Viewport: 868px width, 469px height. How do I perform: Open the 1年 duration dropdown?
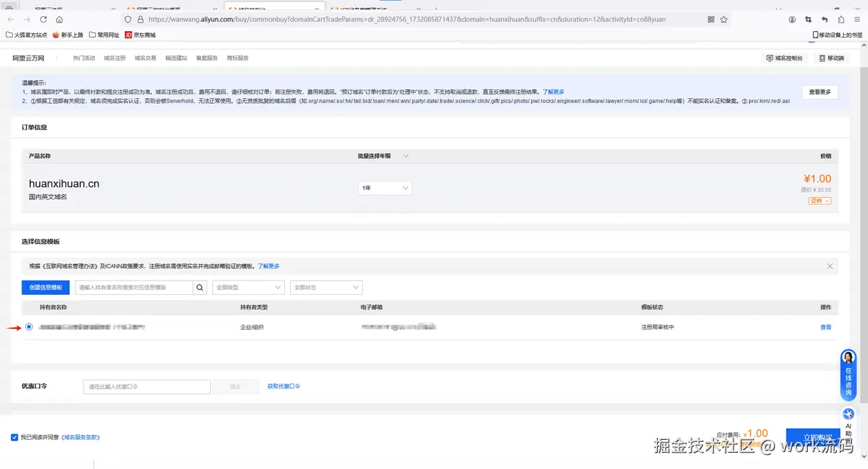[384, 188]
